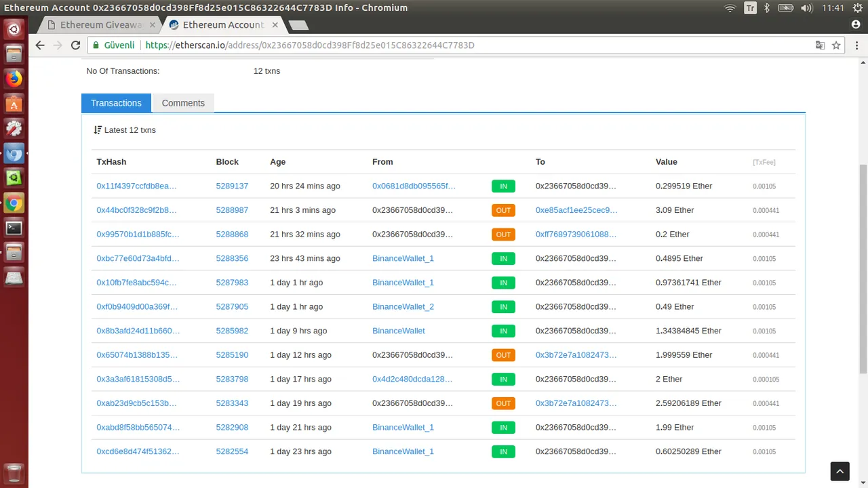Open the translate page icon in address bar
This screenshot has height=488, width=868.
click(x=820, y=45)
